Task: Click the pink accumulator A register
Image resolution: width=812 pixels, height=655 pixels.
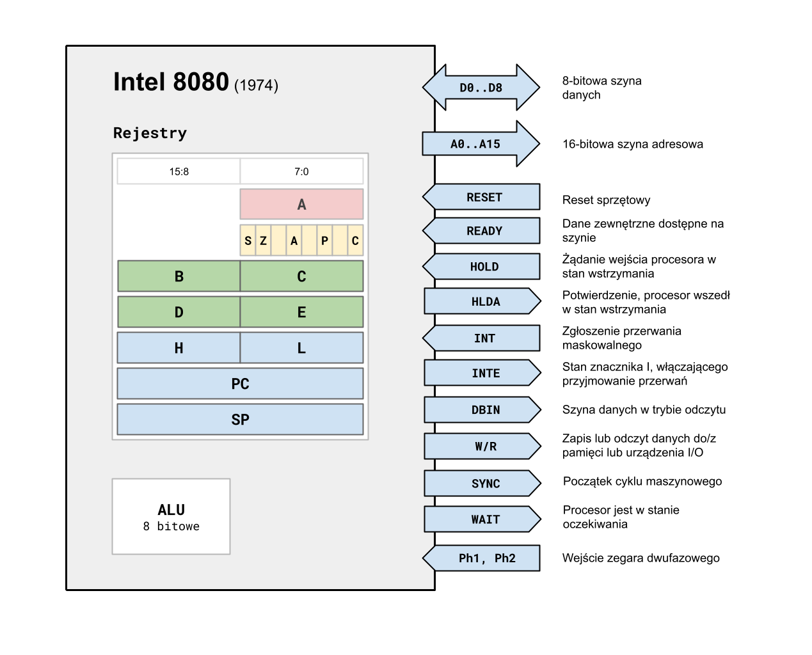Action: 301,204
